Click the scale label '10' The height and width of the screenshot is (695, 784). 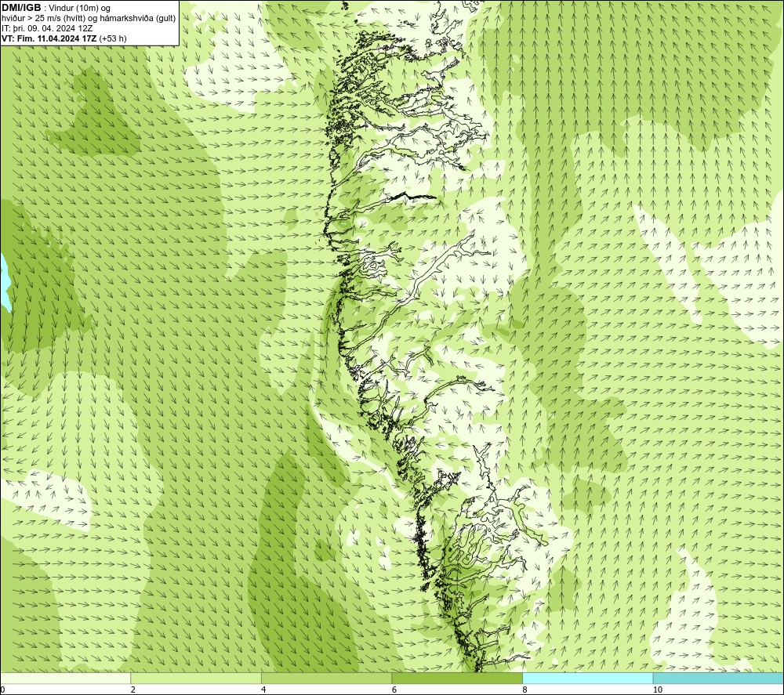[x=658, y=690]
